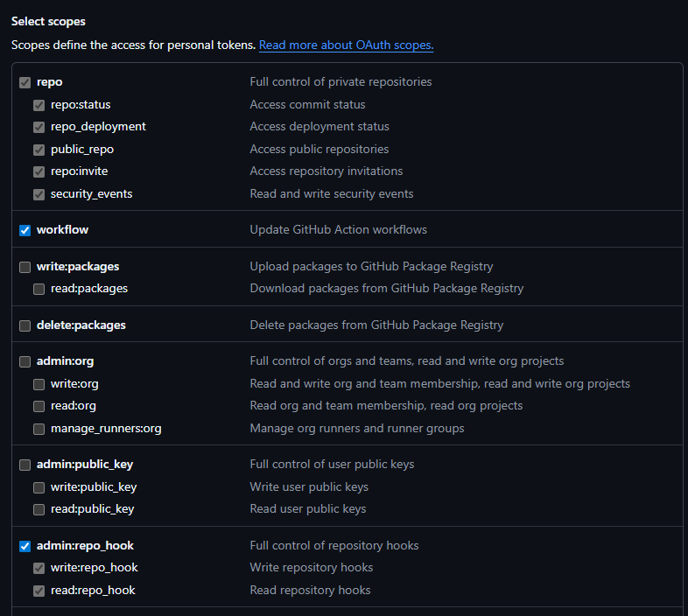
Task: Enable the write:public_key scope
Action: pos(39,487)
